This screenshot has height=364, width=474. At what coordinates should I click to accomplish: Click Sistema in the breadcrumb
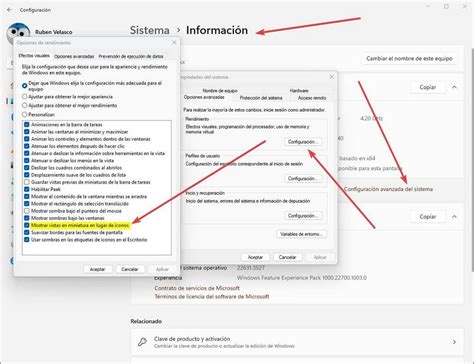150,30
